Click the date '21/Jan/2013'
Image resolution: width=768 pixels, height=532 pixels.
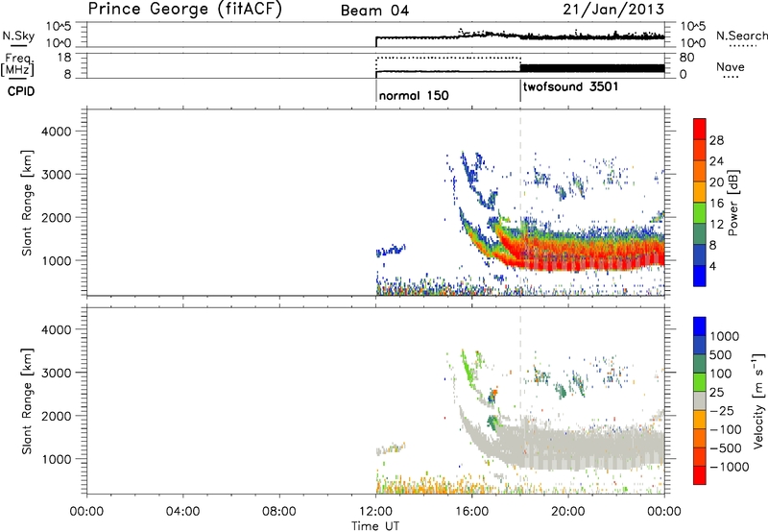[613, 9]
